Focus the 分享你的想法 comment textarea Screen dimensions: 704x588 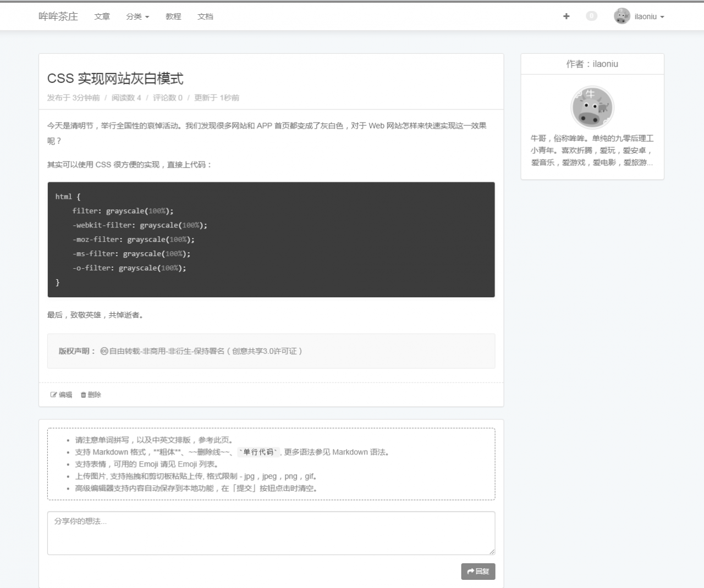coord(271,532)
